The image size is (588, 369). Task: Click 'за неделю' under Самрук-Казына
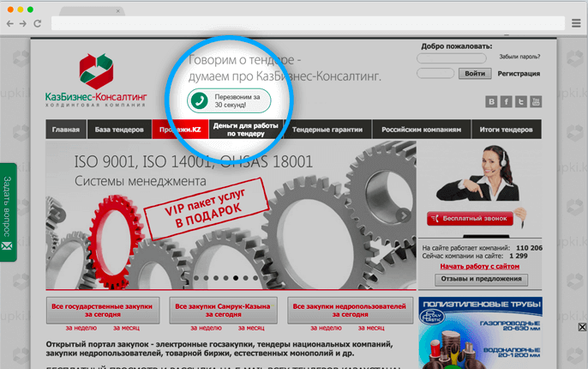coord(206,328)
